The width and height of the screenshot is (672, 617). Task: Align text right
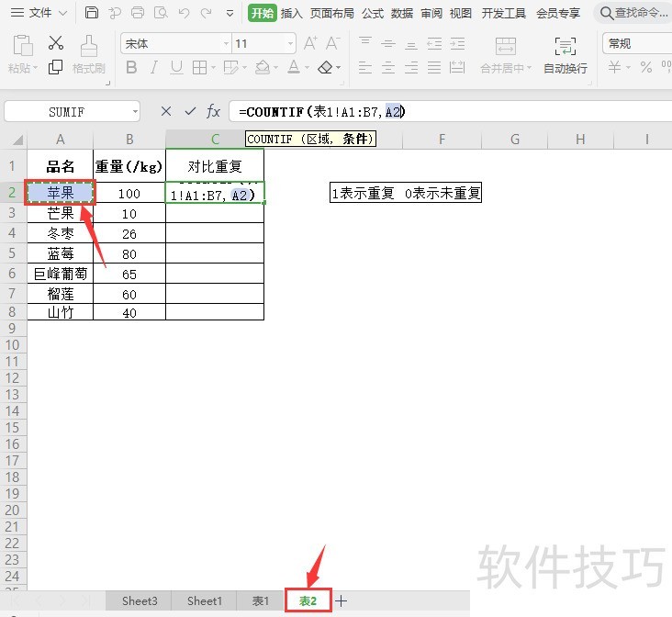pos(411,67)
